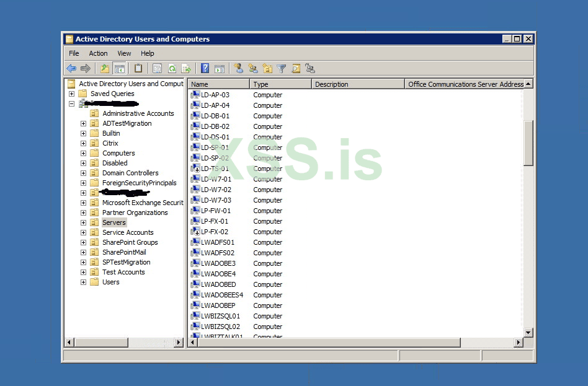Open the View menu

click(124, 53)
